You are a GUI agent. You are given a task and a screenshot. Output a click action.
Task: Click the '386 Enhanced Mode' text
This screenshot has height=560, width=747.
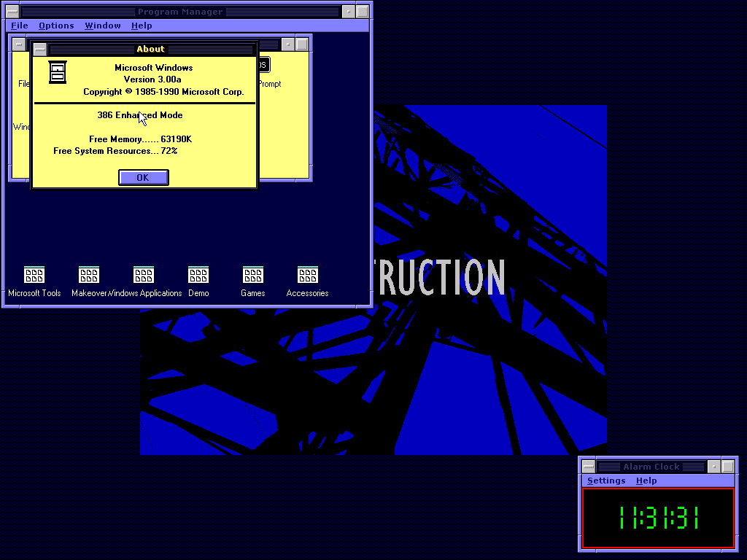pyautogui.click(x=140, y=115)
